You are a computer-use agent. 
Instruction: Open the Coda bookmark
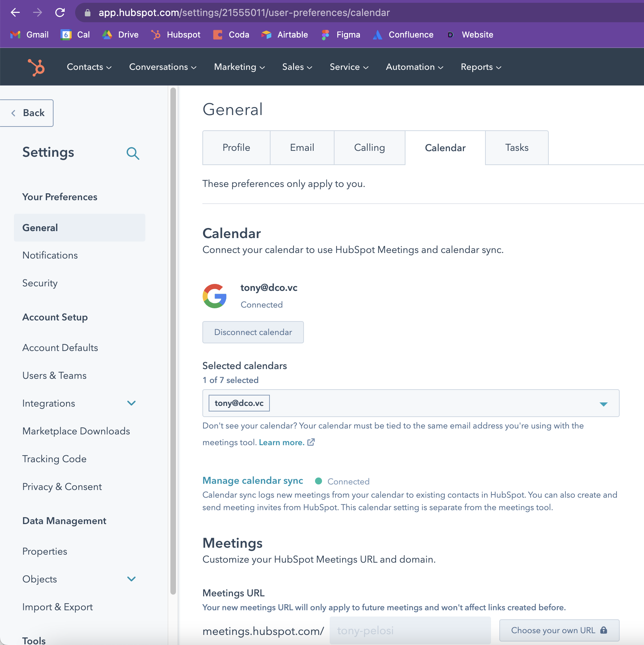[x=231, y=35]
